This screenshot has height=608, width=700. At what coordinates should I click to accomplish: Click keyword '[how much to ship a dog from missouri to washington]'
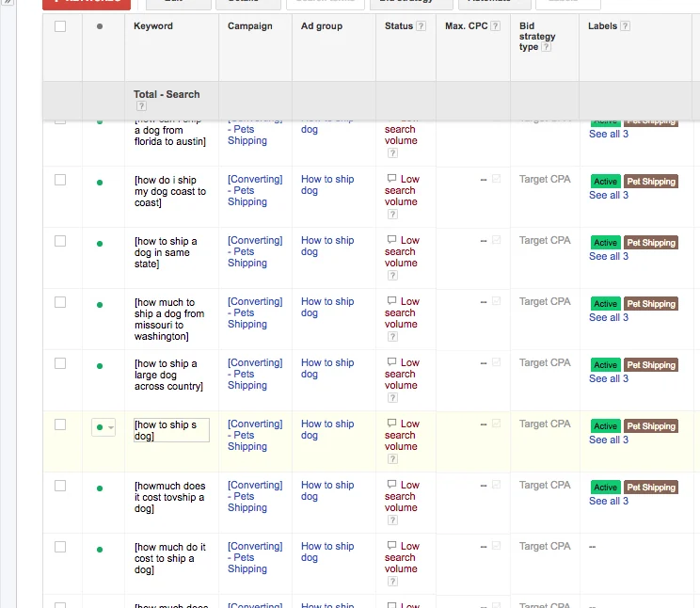point(169,319)
